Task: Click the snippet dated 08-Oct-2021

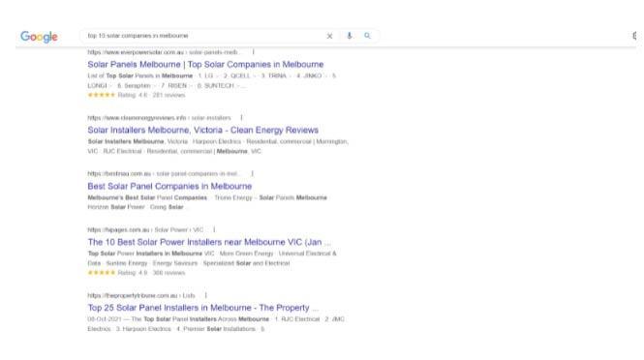Action: click(217, 324)
